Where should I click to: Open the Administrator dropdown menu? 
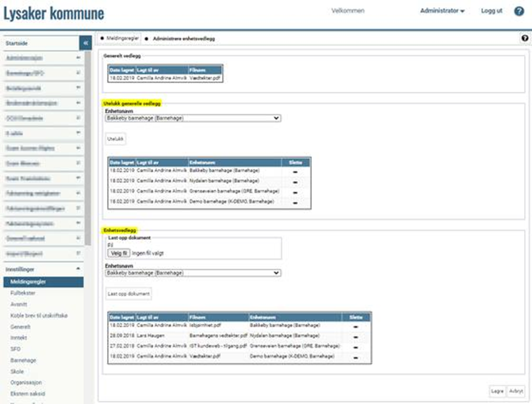click(x=442, y=11)
